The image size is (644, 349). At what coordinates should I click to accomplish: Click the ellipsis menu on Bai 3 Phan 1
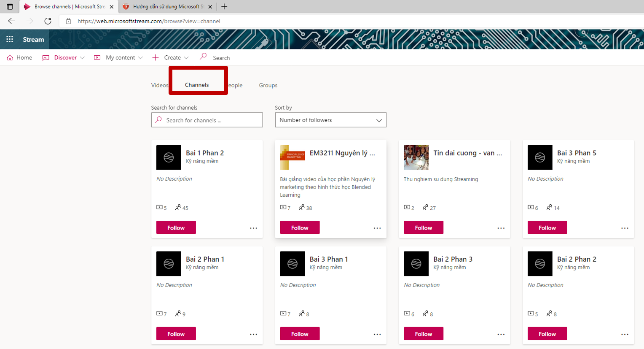click(377, 334)
